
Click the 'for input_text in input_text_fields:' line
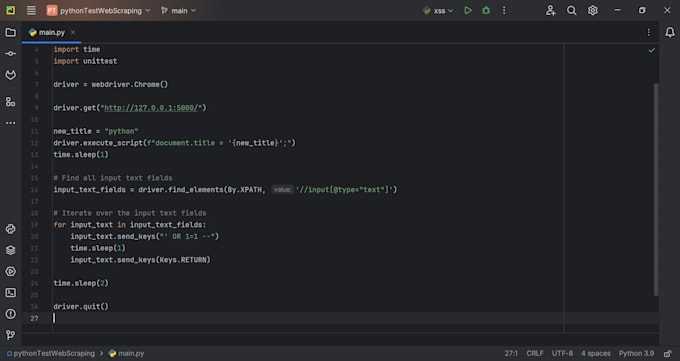130,225
